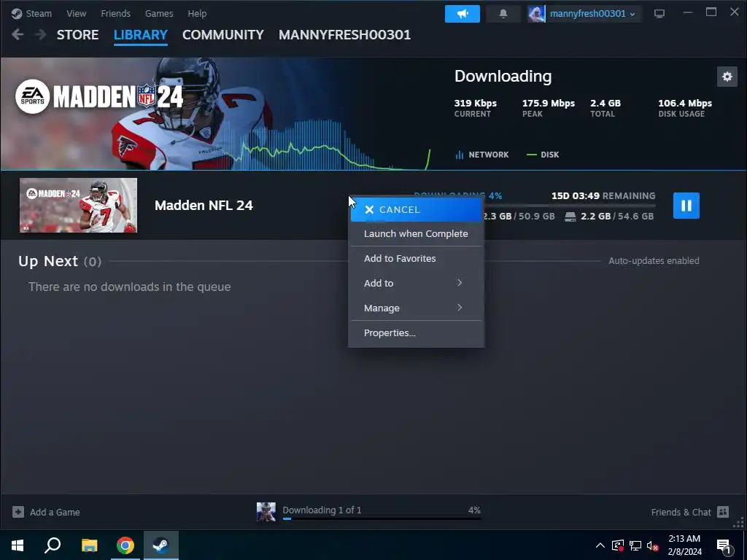Open Properties... from context menu

pyautogui.click(x=416, y=332)
